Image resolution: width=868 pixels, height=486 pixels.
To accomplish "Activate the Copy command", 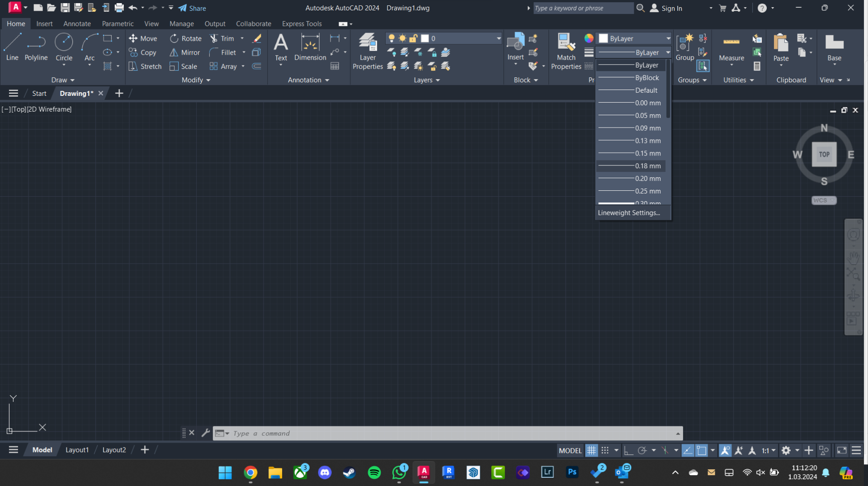I will 142,52.
